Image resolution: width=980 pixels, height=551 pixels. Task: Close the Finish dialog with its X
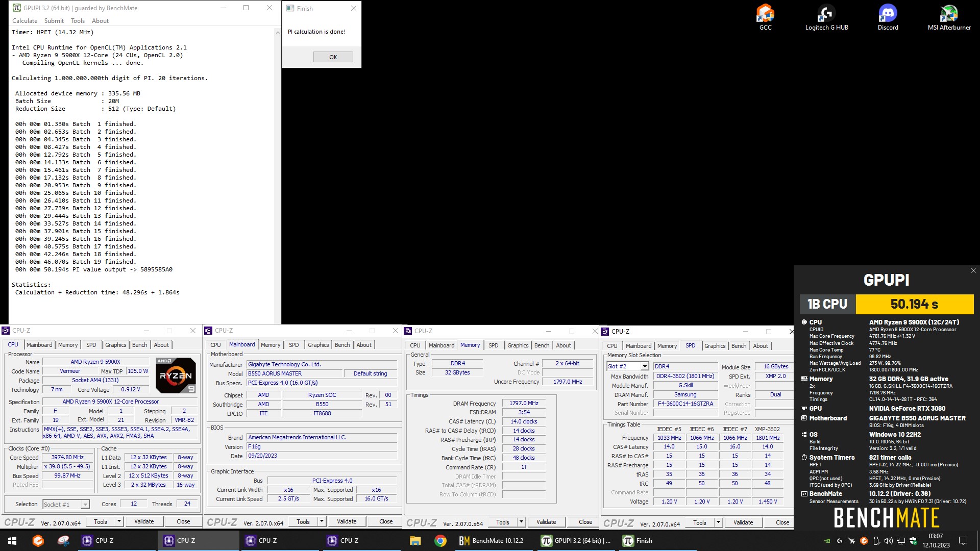[353, 8]
